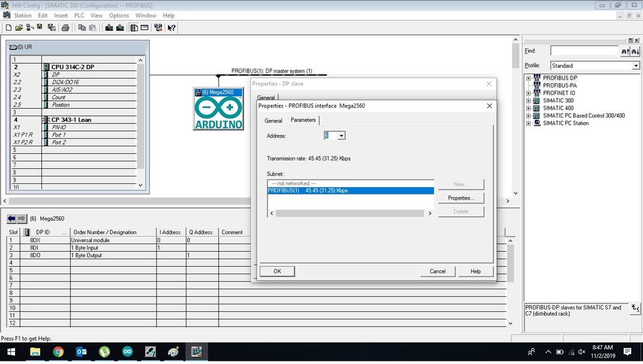Select the CP 343-1 Lean rack row

tap(74, 120)
